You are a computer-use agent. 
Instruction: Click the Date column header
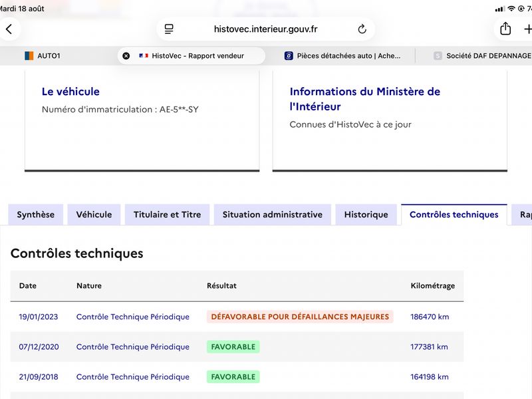(x=28, y=286)
